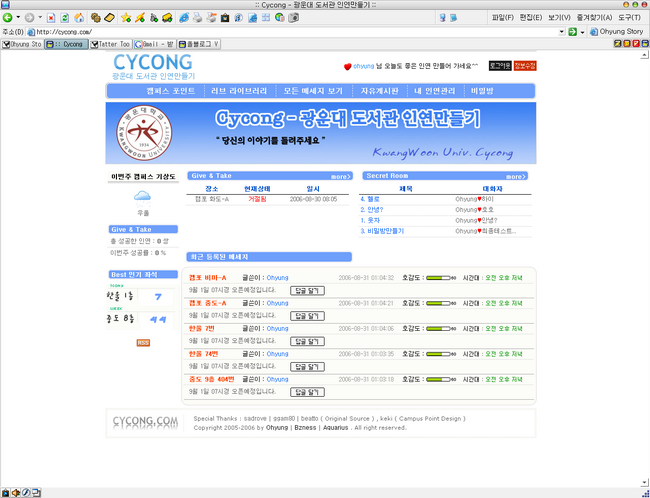Image resolution: width=650 pixels, height=498 pixels.
Task: Click the yellow star favorites toolbar icon
Action: [126, 18]
